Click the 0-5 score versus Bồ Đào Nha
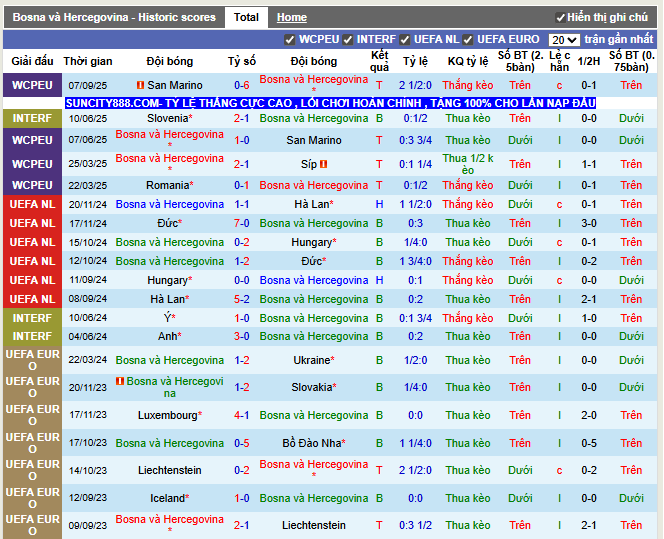This screenshot has height=539, width=664. [242, 443]
